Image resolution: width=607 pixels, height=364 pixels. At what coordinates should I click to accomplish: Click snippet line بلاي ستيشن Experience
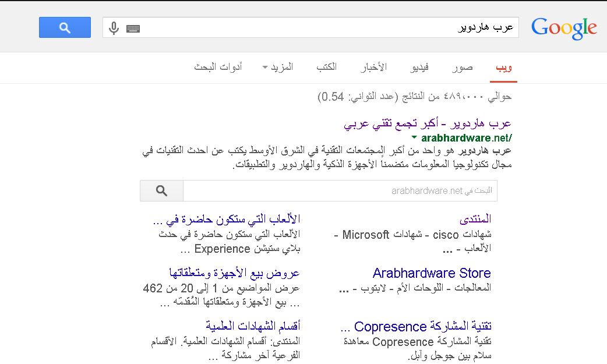240,249
